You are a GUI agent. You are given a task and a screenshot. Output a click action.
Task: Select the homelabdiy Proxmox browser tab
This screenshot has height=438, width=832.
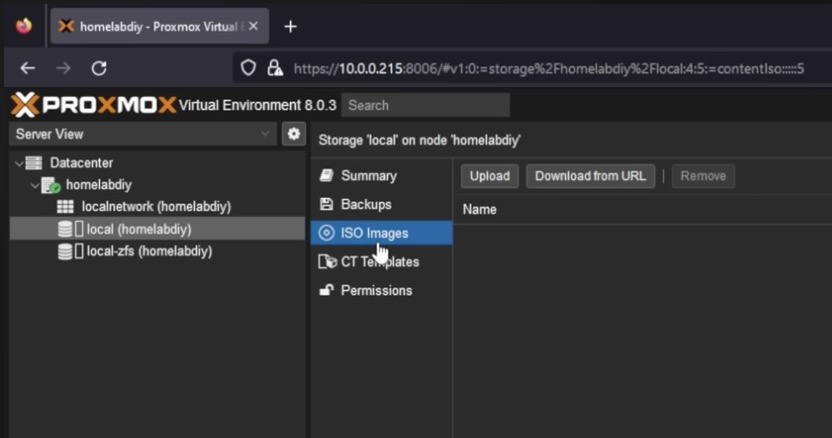point(159,26)
